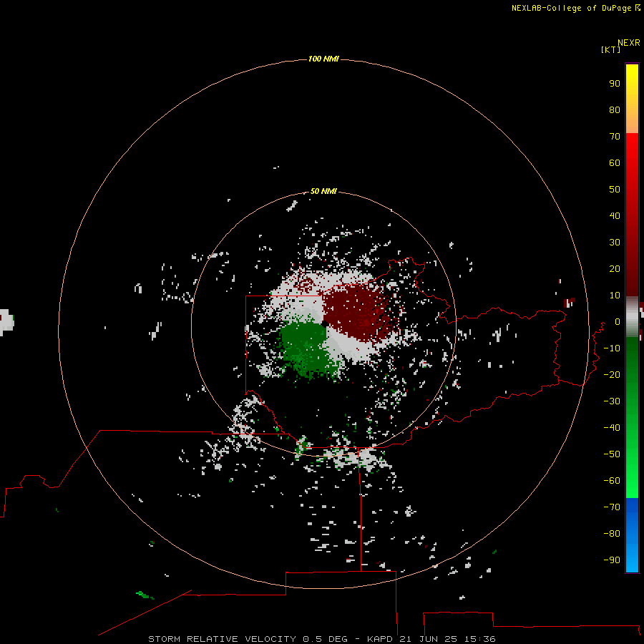Click the "70" scale value
Screen dimensions: 644x644
pos(615,137)
